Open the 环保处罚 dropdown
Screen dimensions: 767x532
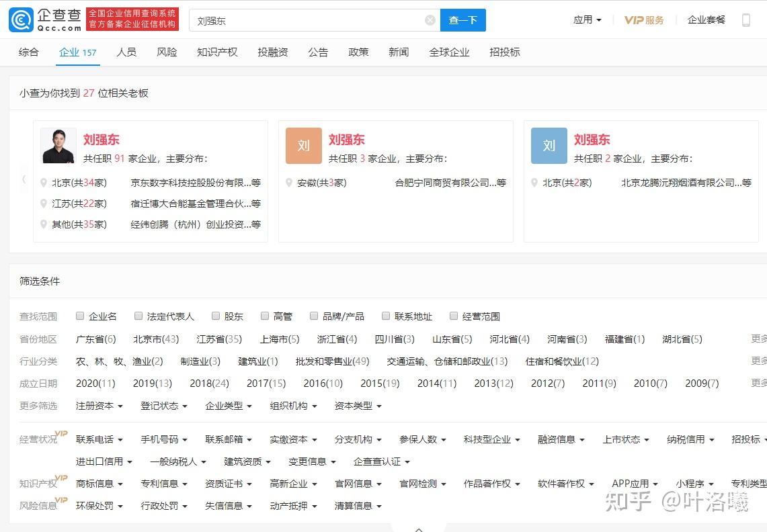(x=99, y=506)
